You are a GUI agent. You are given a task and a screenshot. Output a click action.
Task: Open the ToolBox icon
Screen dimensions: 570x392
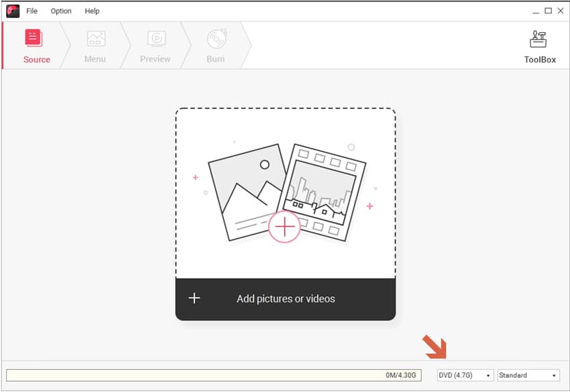pos(539,39)
